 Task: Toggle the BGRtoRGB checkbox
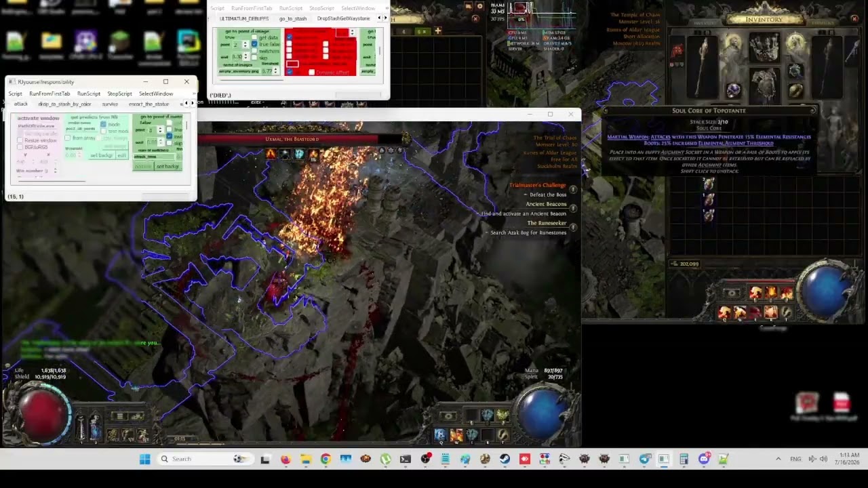20,147
